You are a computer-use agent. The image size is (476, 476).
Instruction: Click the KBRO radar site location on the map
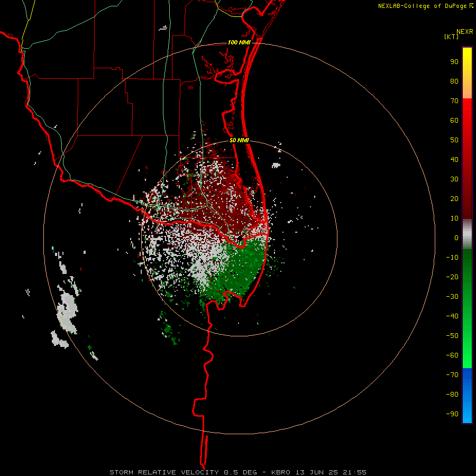240,239
